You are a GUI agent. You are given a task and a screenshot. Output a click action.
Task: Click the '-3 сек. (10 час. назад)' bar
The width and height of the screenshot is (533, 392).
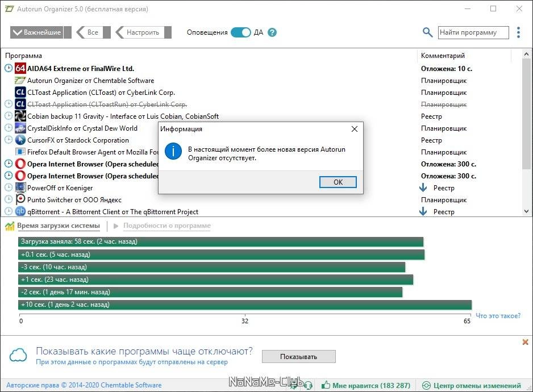tap(211, 267)
